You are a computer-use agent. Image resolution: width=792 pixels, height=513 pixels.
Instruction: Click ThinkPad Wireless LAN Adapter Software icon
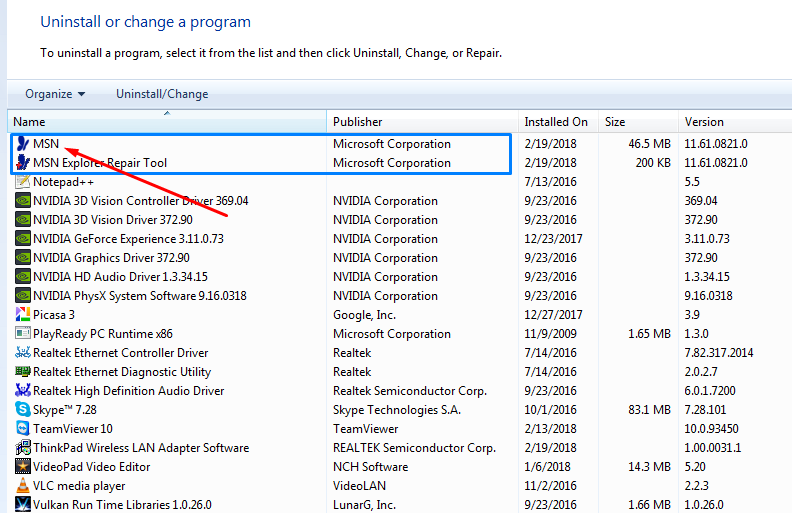pyautogui.click(x=23, y=448)
